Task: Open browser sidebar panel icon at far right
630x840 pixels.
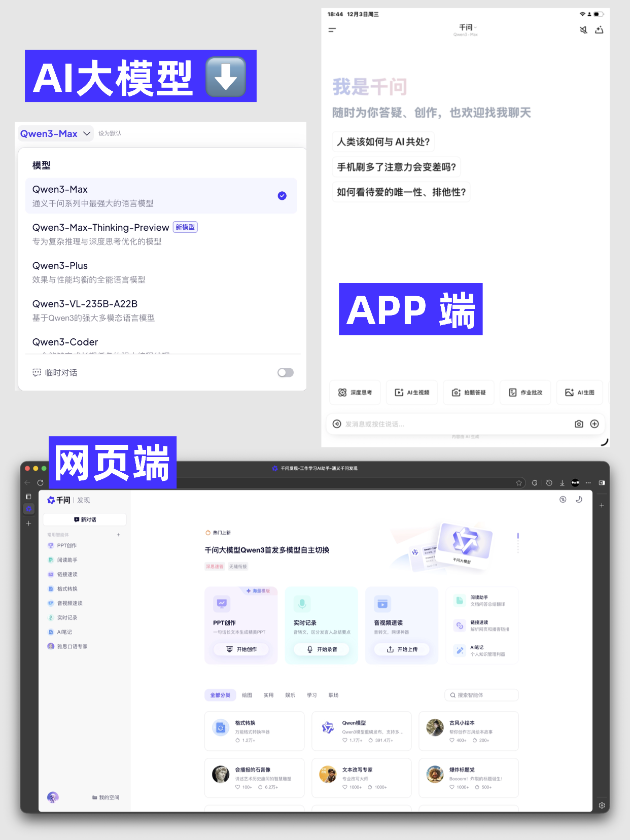Action: (x=602, y=482)
